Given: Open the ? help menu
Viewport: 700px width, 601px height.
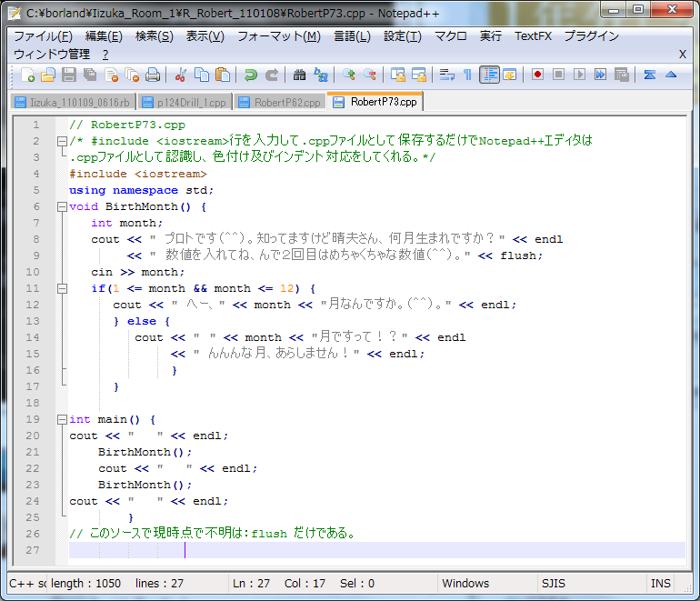Looking at the screenshot, I should coord(105,55).
